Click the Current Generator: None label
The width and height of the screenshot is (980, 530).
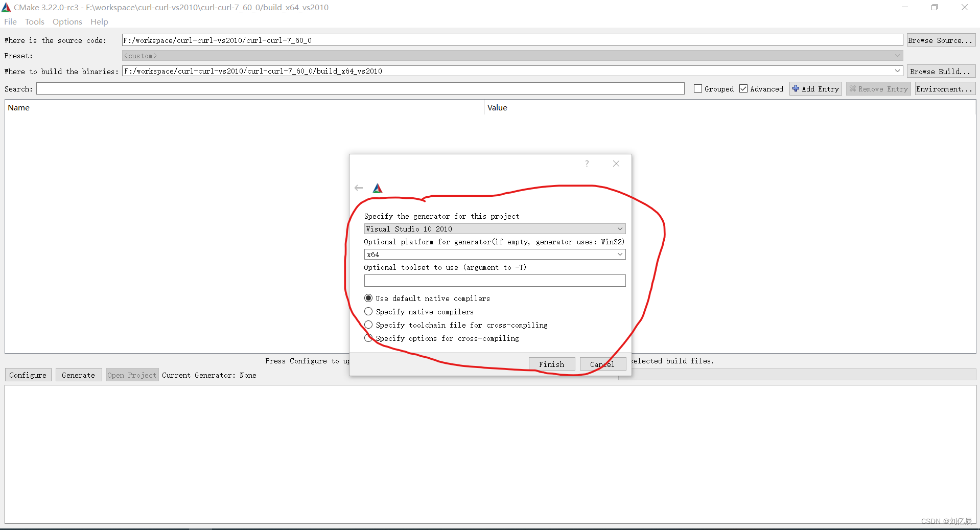point(209,375)
